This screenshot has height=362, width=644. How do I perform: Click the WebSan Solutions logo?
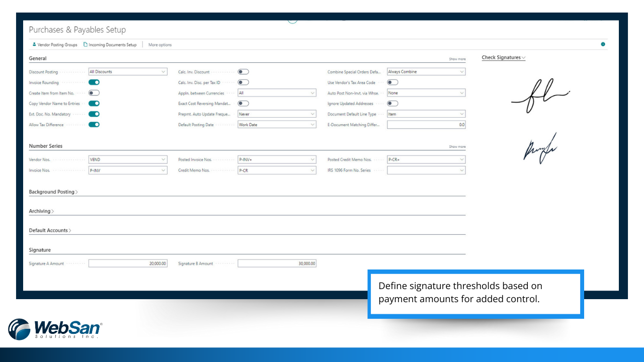click(x=55, y=329)
